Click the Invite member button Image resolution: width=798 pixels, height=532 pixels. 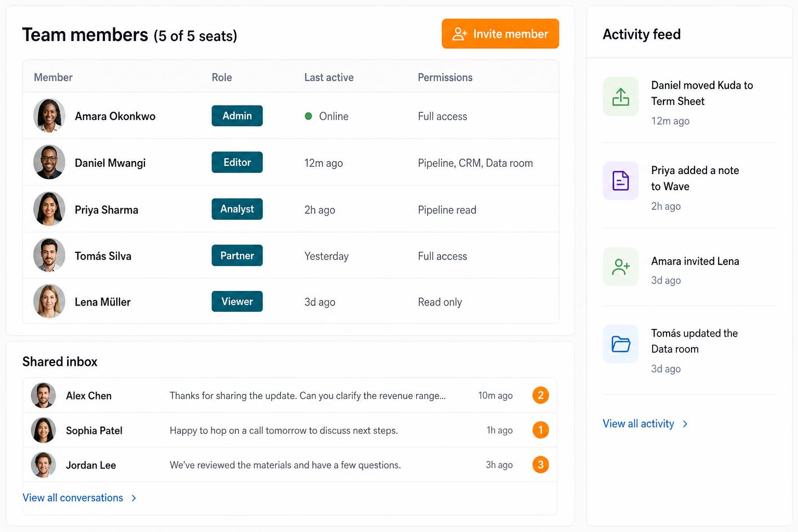(x=500, y=34)
